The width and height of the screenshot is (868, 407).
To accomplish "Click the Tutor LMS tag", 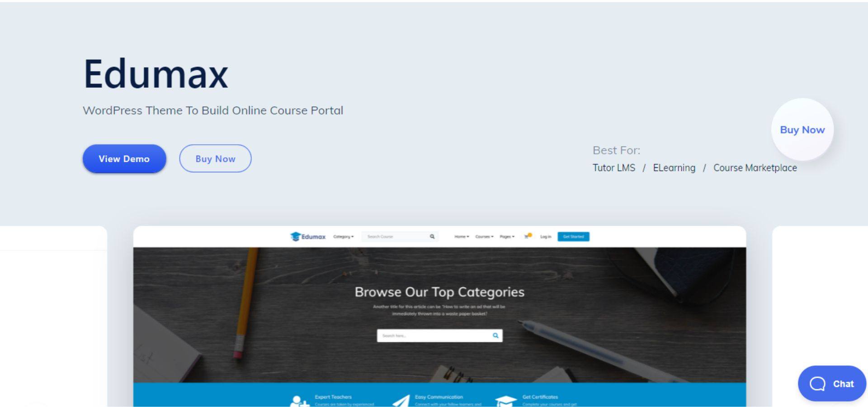I will click(613, 168).
